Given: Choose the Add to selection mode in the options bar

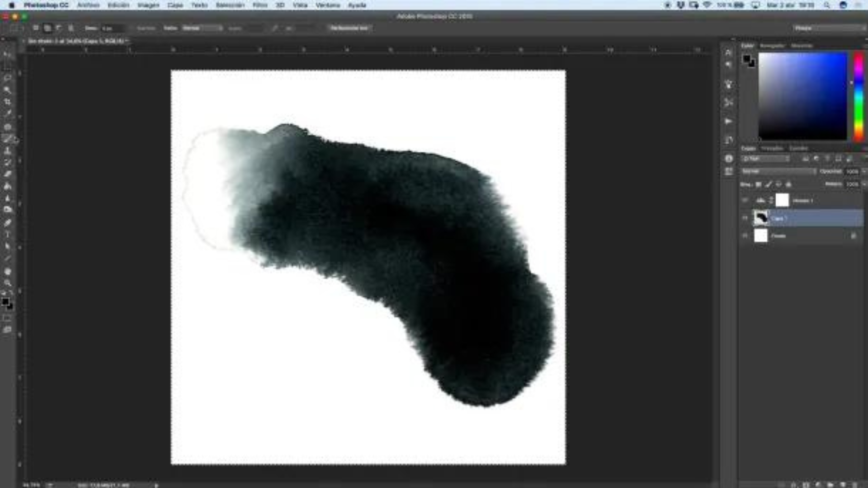Looking at the screenshot, I should point(47,28).
